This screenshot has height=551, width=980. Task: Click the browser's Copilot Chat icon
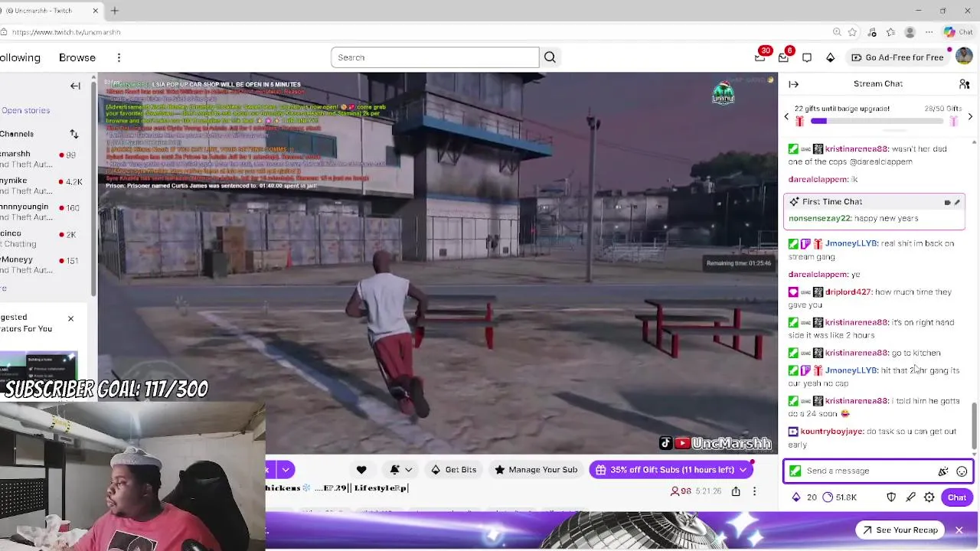click(958, 32)
